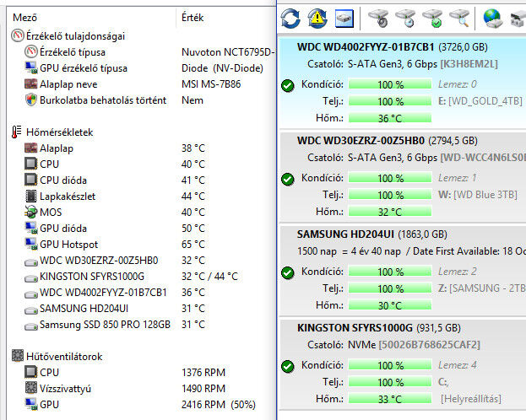The height and width of the screenshot is (420, 526).
Task: Click the serial number [K3H8EM2L]
Action: click(469, 64)
